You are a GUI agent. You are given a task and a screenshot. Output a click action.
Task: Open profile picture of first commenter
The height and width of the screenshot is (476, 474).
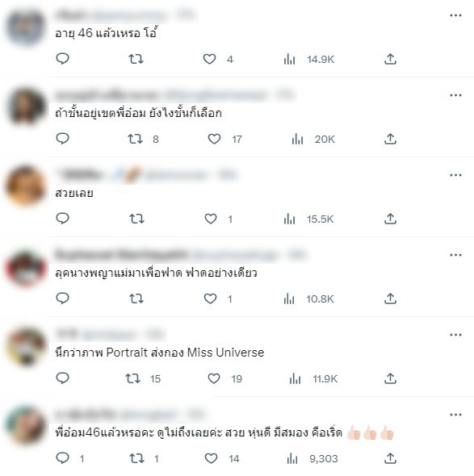pos(26,27)
